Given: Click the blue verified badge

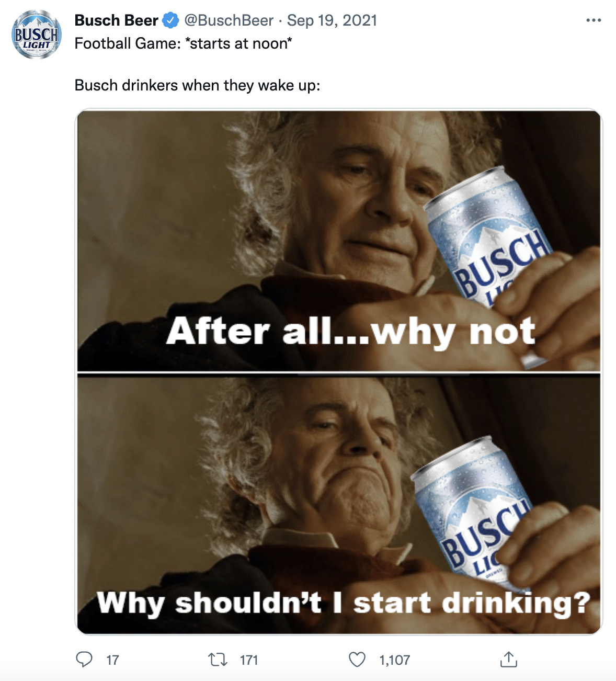Looking at the screenshot, I should 170,20.
